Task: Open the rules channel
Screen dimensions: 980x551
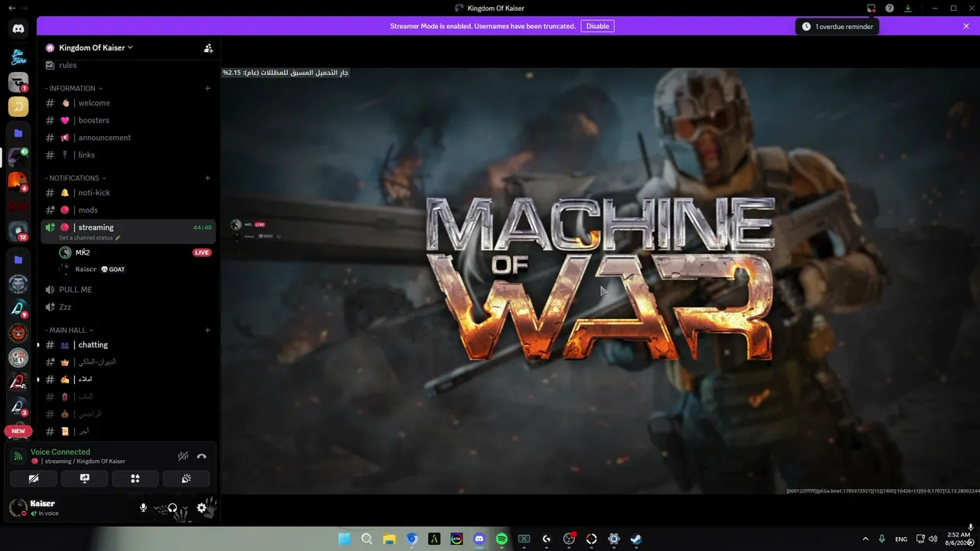Action: 128,66
